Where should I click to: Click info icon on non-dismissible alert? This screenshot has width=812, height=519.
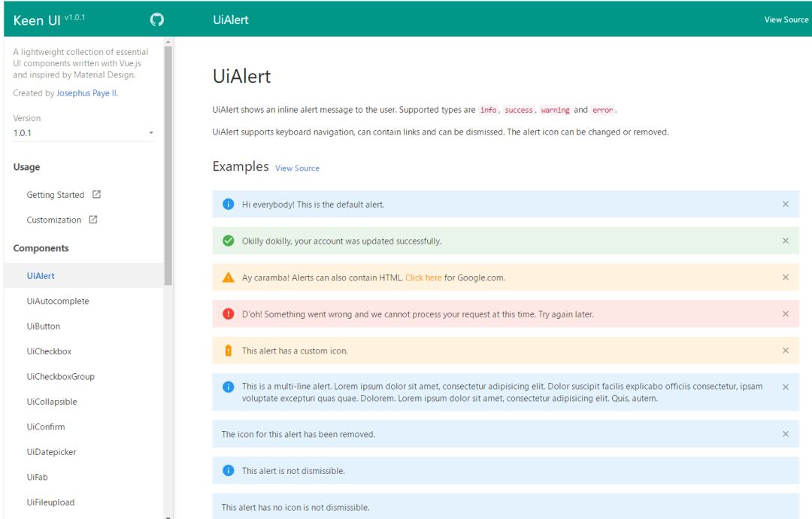pos(228,470)
